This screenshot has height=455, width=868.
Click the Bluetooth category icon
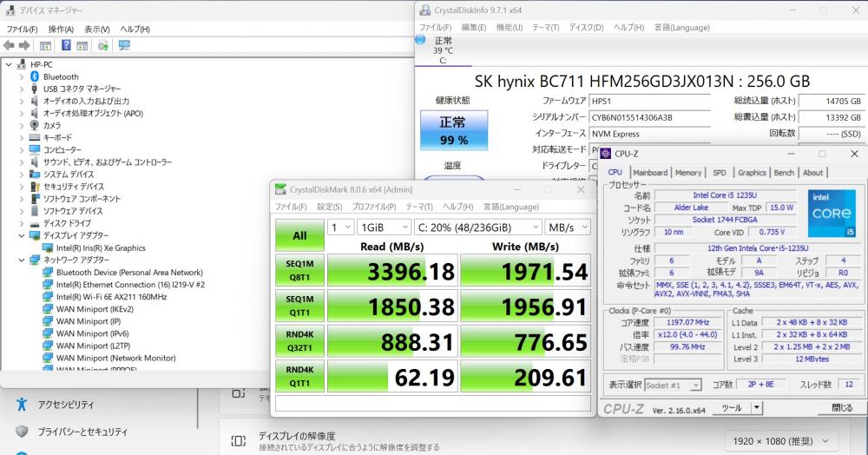[x=35, y=76]
